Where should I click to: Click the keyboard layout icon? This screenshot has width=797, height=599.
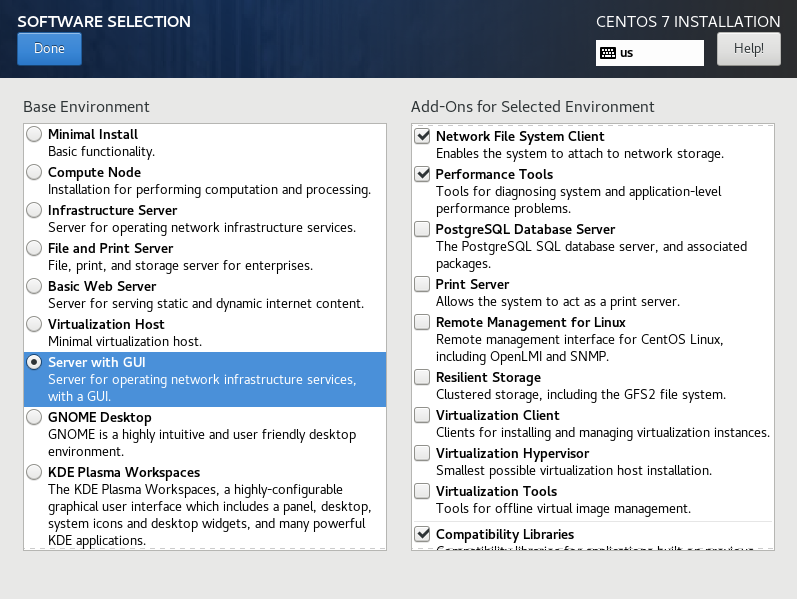pyautogui.click(x=608, y=53)
